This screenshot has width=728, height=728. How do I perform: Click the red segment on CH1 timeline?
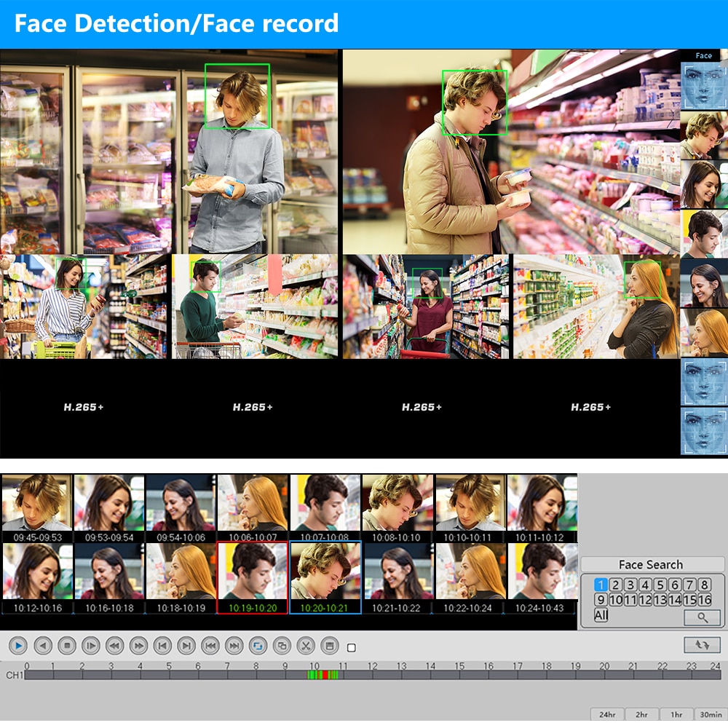pos(325,675)
